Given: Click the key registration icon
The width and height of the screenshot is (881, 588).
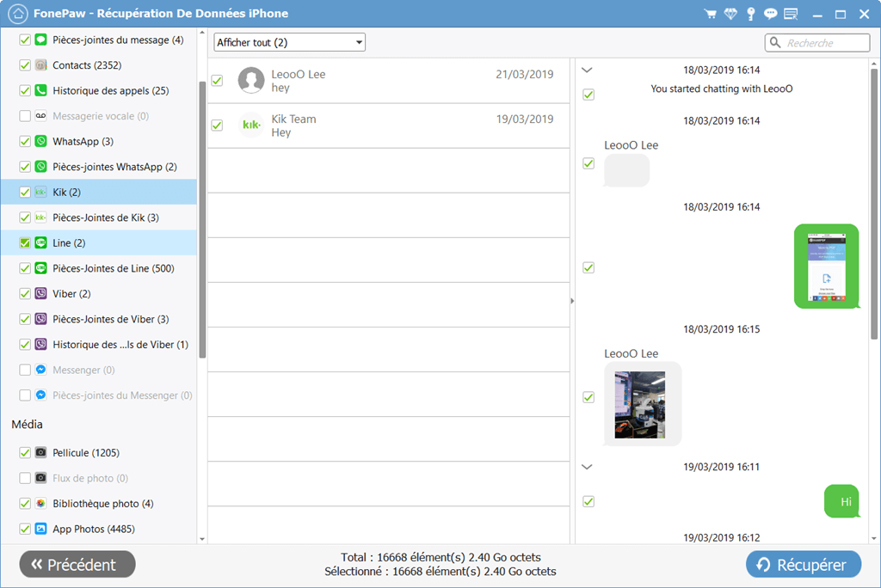Looking at the screenshot, I should tap(750, 14).
